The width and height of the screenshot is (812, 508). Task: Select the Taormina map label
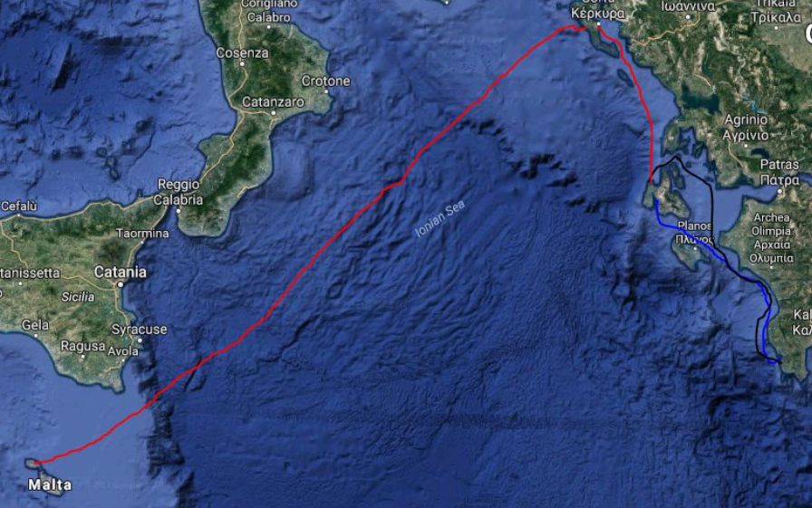pyautogui.click(x=142, y=234)
